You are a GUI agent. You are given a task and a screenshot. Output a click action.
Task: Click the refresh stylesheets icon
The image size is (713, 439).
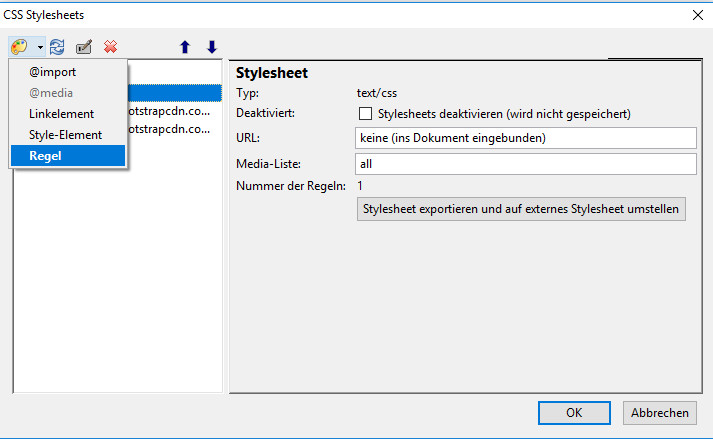[58, 46]
